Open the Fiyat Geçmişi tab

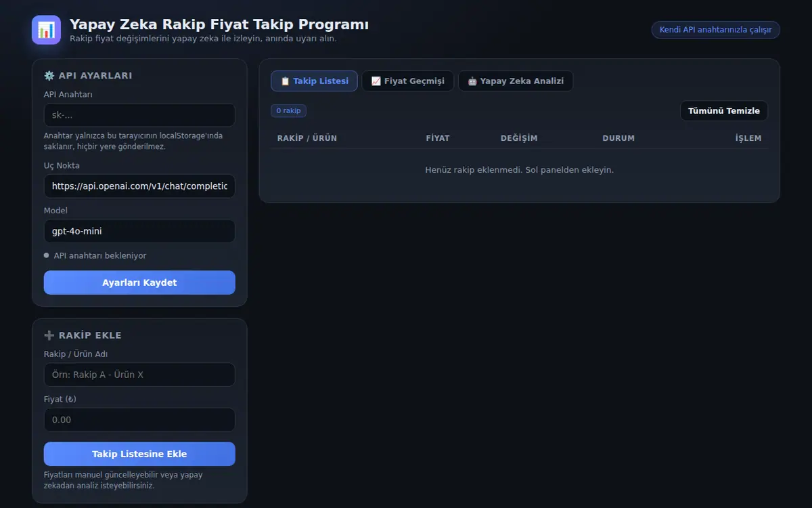[407, 81]
